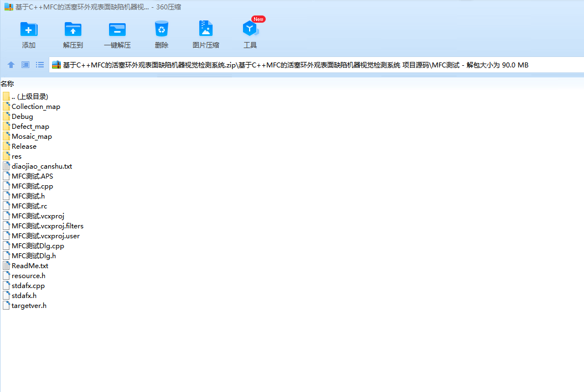Image resolution: width=584 pixels, height=392 pixels.
Task: Select the MFC测试.cpp file
Action: pos(28,186)
